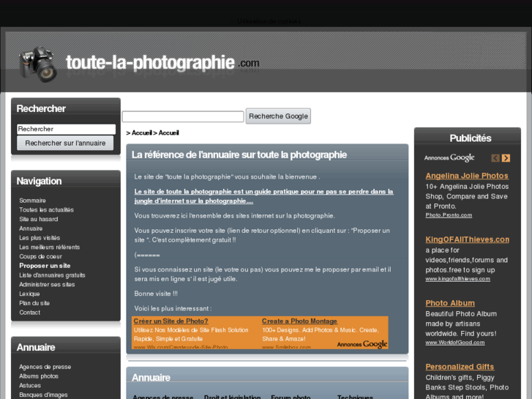This screenshot has width=532, height=399.
Task: Click the Recherche Google button
Action: coord(278,116)
